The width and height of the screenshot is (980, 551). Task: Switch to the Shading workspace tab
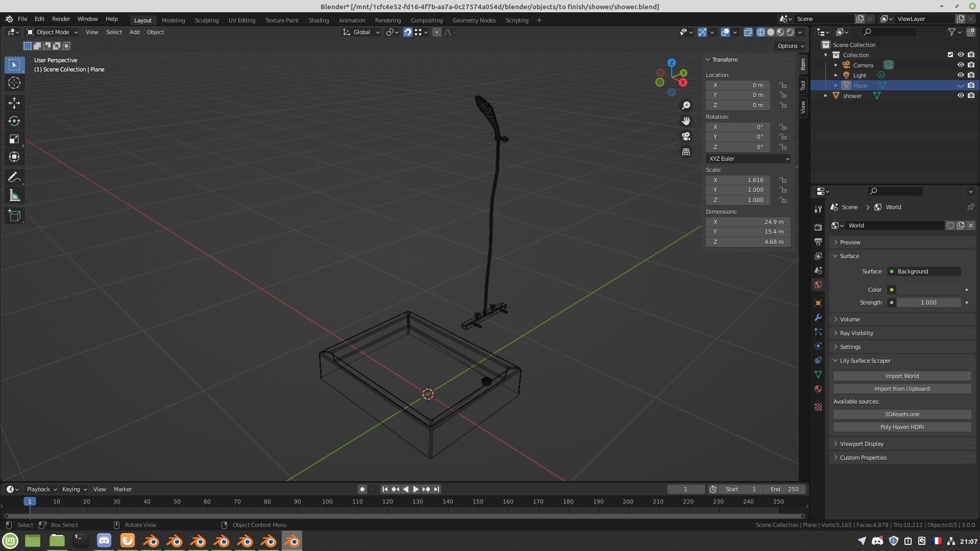tap(318, 20)
